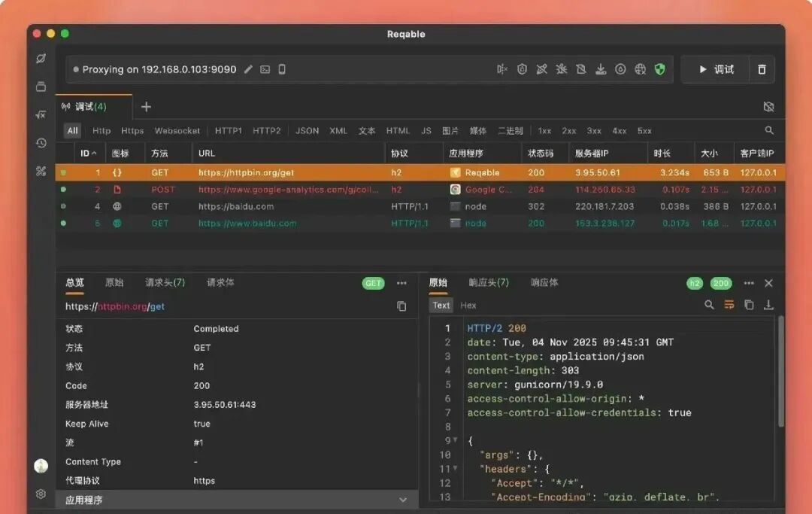The image size is (812, 514).
Task: Open the response panel three-dot menu
Action: (x=749, y=283)
